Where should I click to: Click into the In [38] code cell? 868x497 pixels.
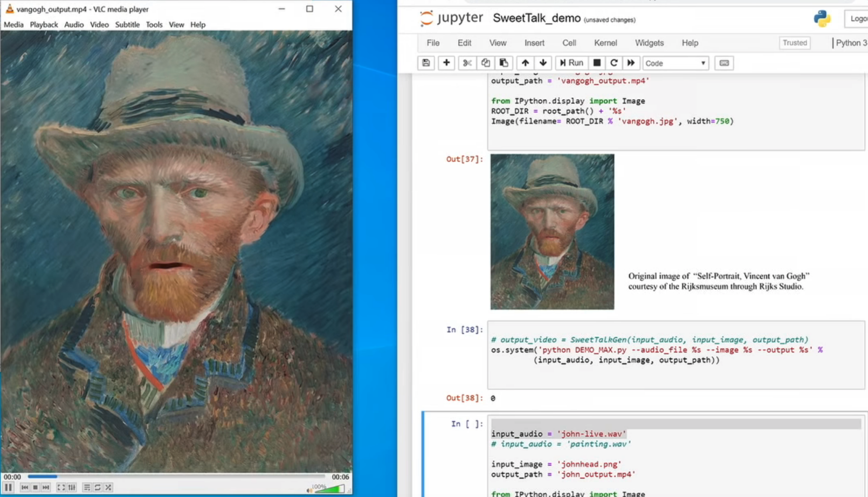click(676, 355)
